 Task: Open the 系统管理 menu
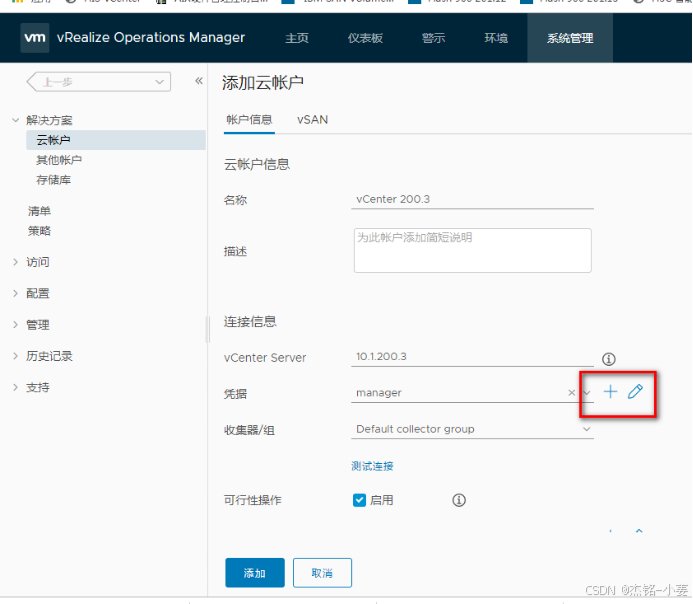(x=570, y=38)
